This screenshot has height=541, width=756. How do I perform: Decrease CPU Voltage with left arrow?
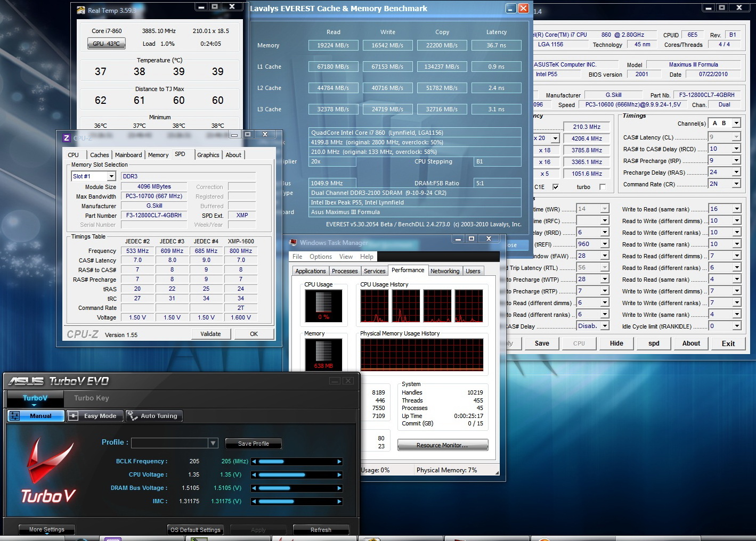[x=254, y=475]
